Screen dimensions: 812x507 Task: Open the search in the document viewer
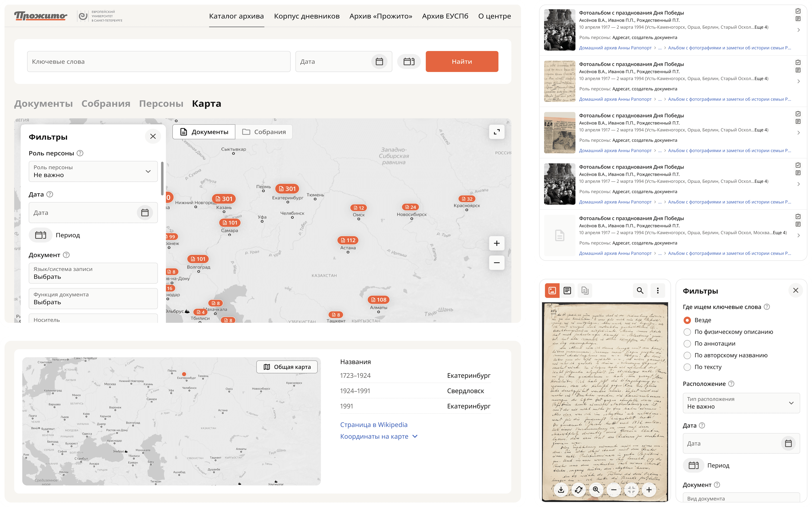tap(640, 290)
